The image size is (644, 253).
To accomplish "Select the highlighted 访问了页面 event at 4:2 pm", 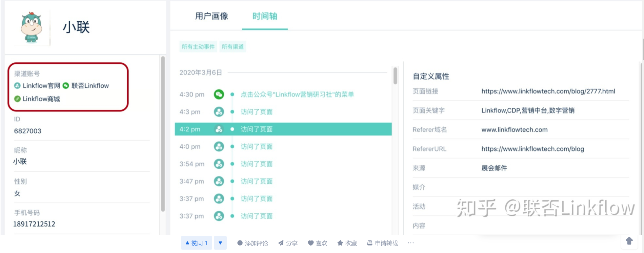I will (x=257, y=129).
